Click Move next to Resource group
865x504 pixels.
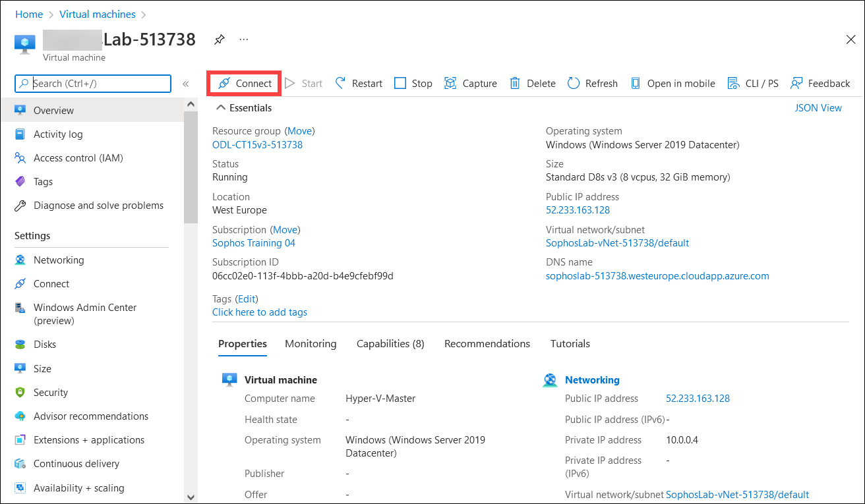coord(301,131)
